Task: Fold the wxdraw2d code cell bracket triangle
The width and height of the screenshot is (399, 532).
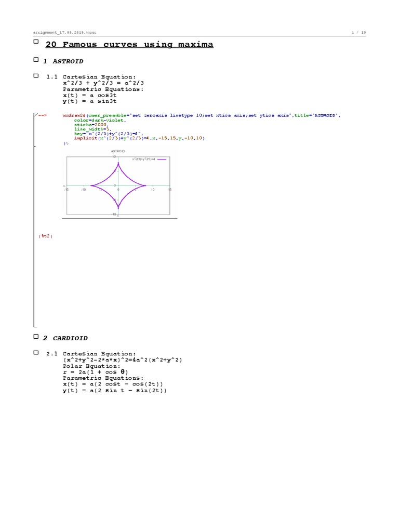Action: (36, 115)
